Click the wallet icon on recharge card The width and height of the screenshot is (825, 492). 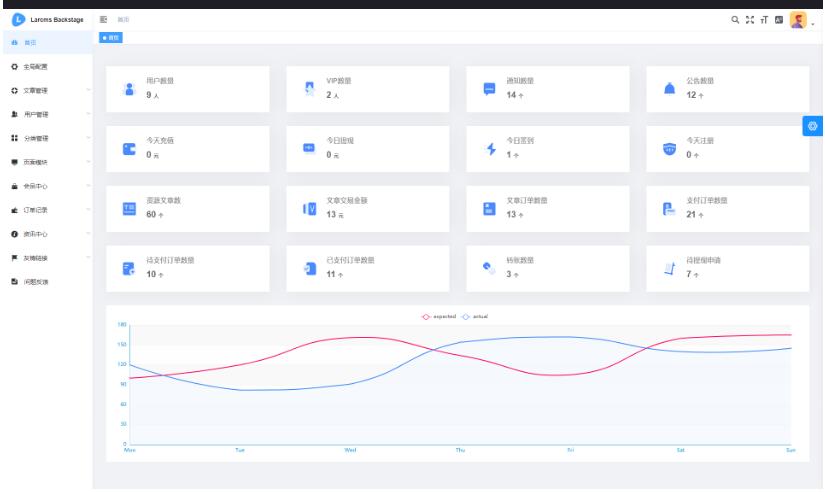point(128,149)
